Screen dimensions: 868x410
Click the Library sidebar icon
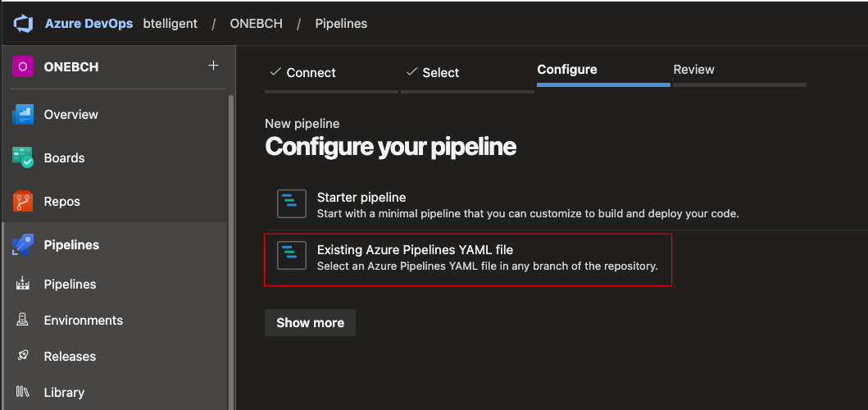coord(23,393)
